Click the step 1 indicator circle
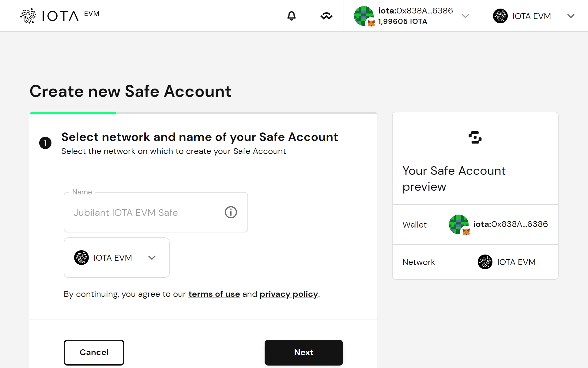 [x=45, y=143]
